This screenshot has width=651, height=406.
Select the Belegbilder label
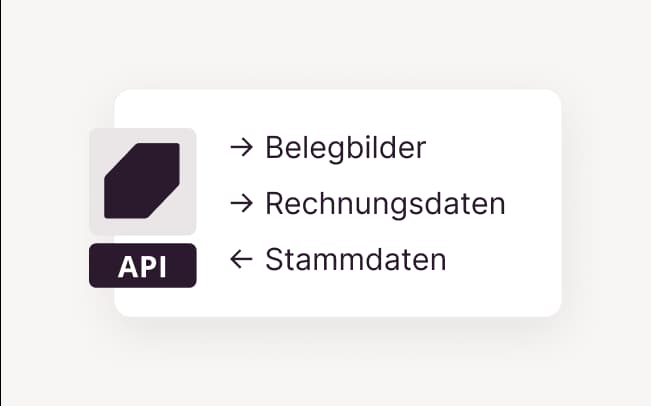pos(345,148)
